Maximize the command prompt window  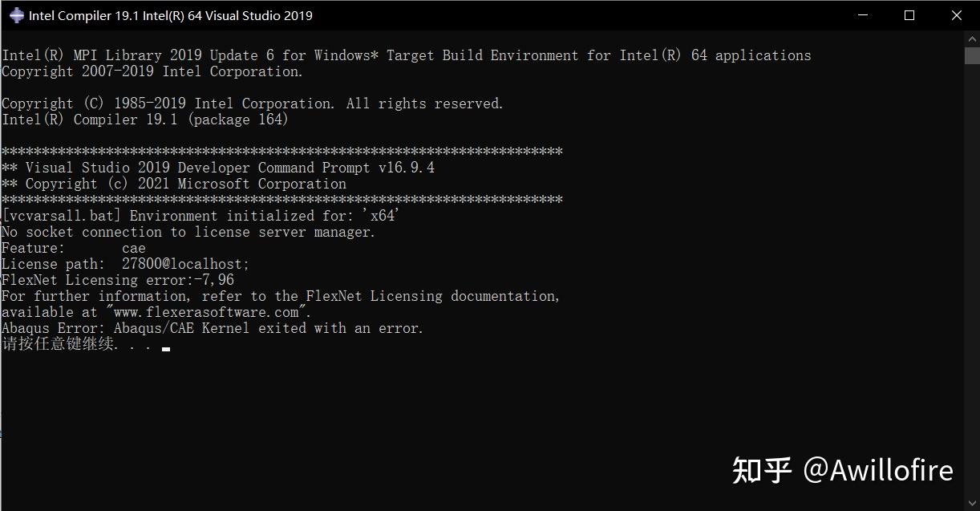click(x=909, y=15)
